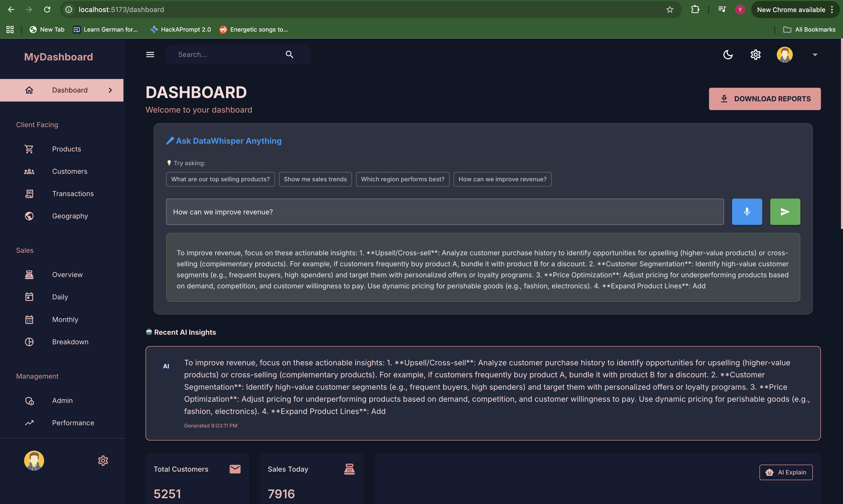Open Chrome three-dot menu
843x504 pixels.
click(x=832, y=10)
